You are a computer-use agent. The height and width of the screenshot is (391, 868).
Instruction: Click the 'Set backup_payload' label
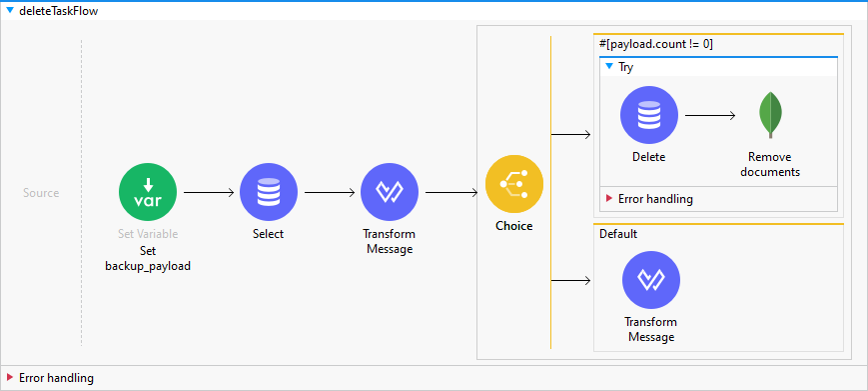[148, 259]
